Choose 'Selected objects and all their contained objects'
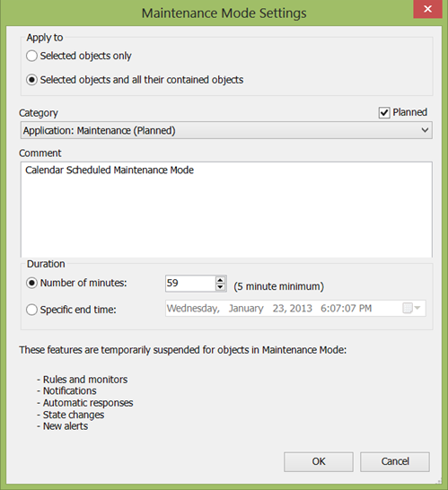The height and width of the screenshot is (490, 448). click(x=31, y=80)
